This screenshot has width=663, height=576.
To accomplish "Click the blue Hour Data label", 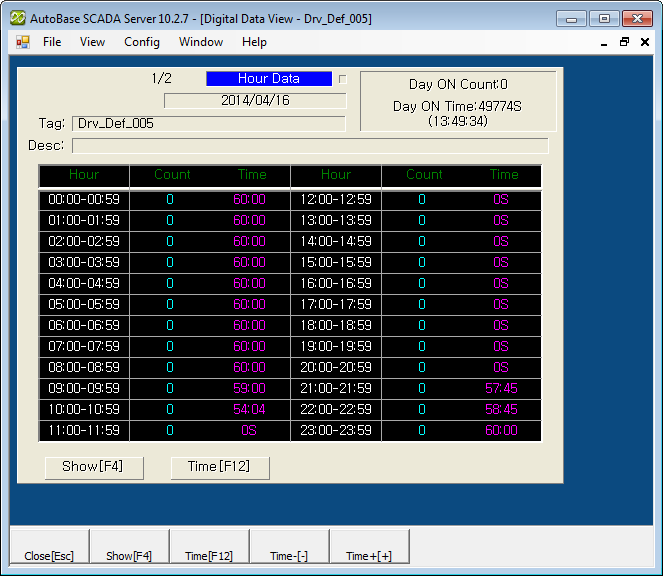I will pos(269,79).
